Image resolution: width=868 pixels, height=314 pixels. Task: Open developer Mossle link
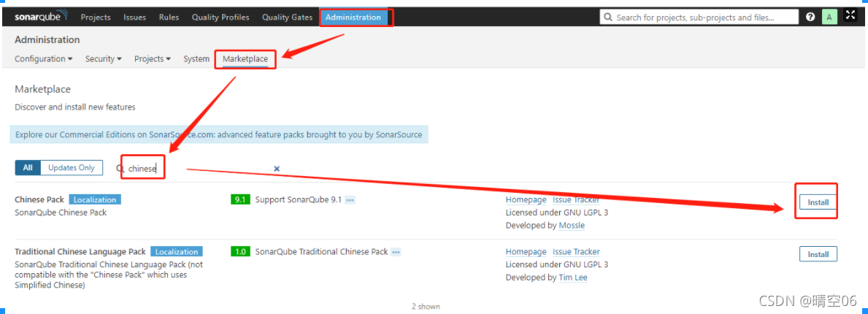tap(572, 226)
